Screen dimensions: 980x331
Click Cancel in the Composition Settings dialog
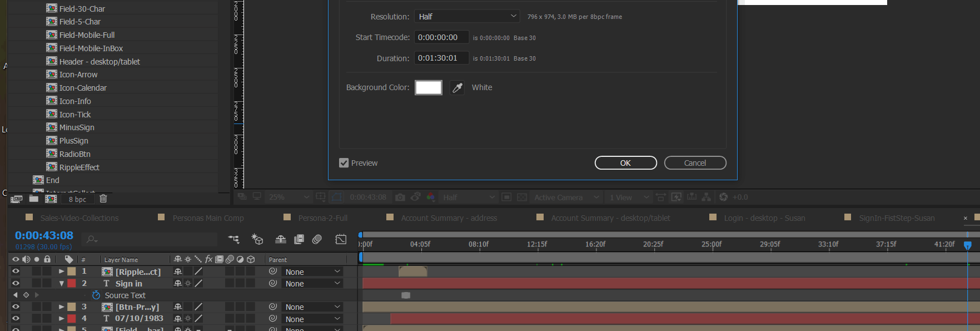pyautogui.click(x=695, y=163)
